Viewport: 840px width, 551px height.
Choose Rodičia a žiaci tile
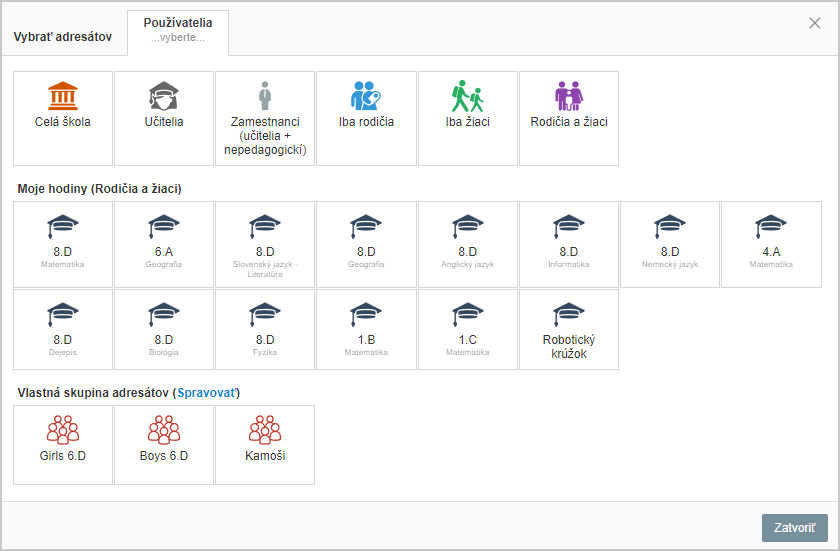[569, 118]
